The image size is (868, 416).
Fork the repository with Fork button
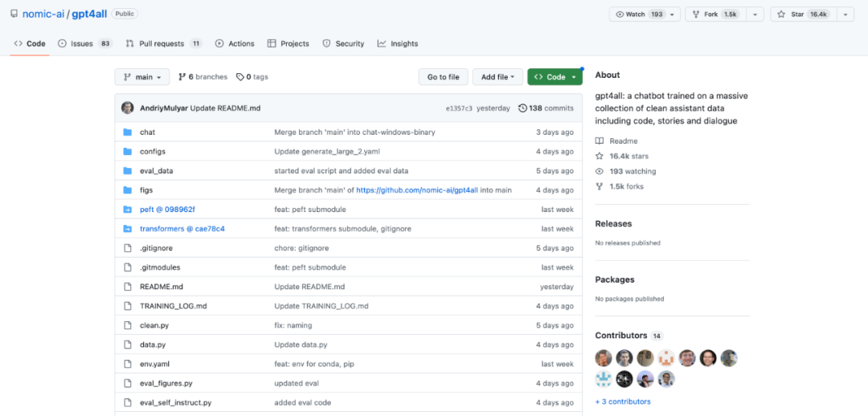[x=715, y=14]
